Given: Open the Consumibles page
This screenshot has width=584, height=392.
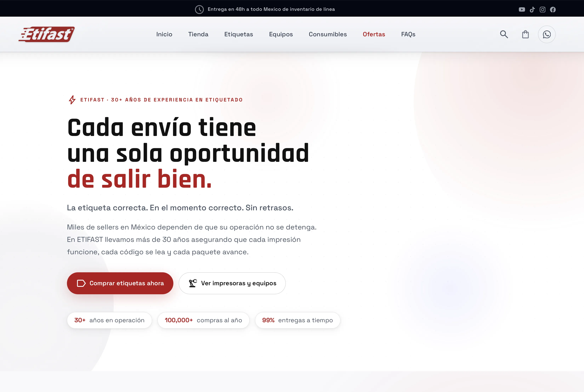Looking at the screenshot, I should point(327,34).
